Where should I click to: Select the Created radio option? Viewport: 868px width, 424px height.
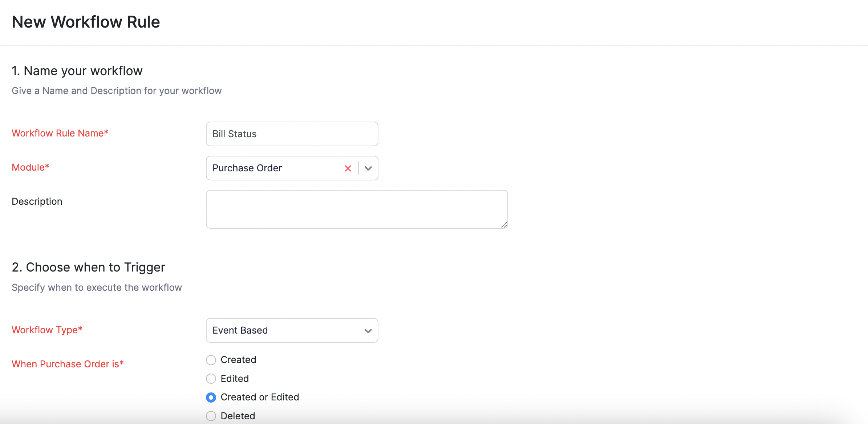pyautogui.click(x=211, y=360)
